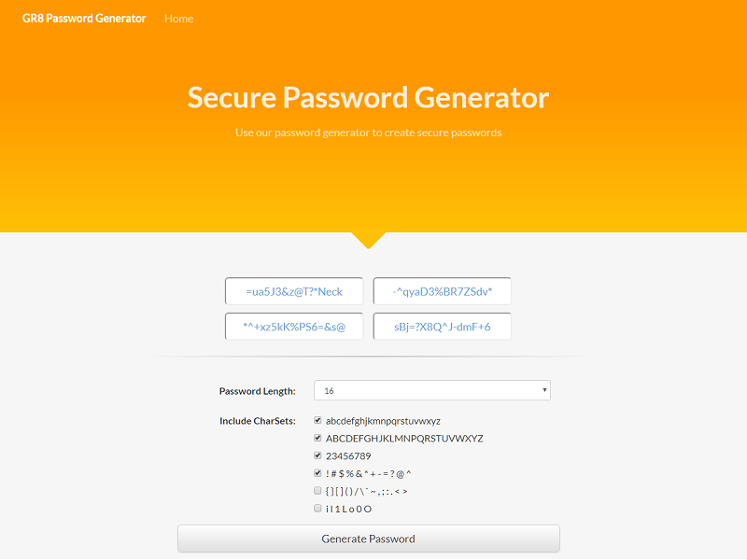Enable the brackets {}[]() character set
This screenshot has height=560, width=747.
click(x=317, y=490)
